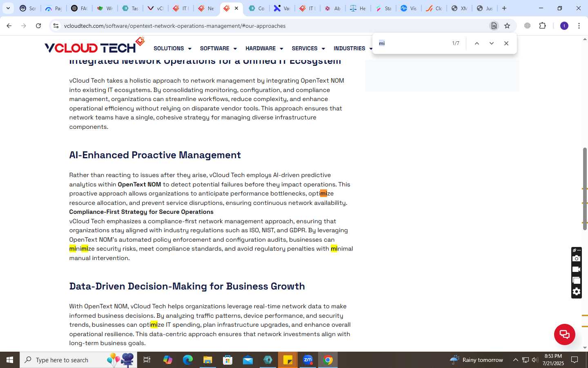Expand the SERVICES menu

coord(308,48)
